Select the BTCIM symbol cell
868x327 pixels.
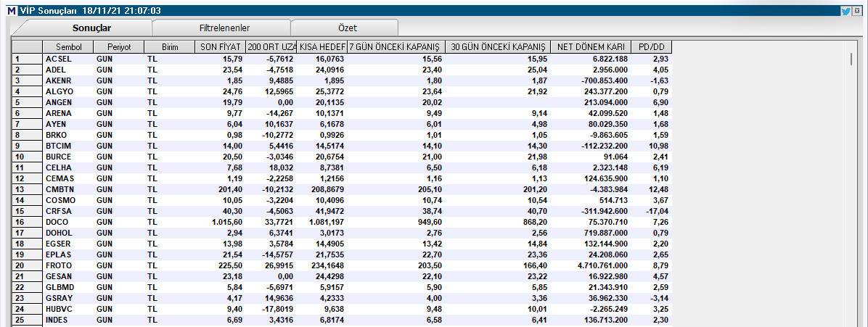(59, 146)
